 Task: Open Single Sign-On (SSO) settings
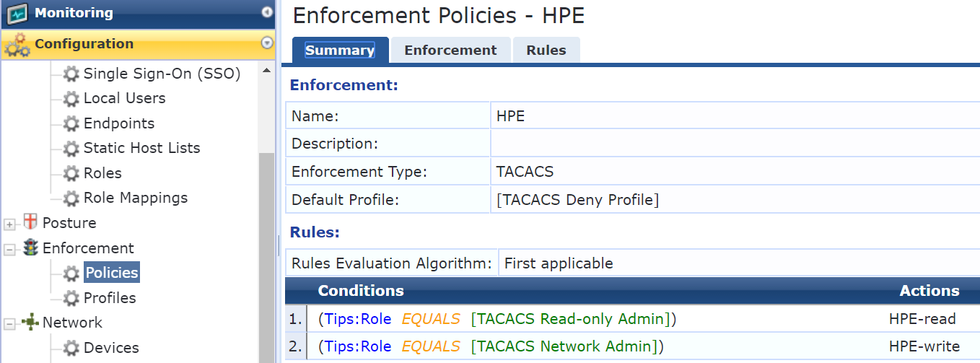coord(162,74)
